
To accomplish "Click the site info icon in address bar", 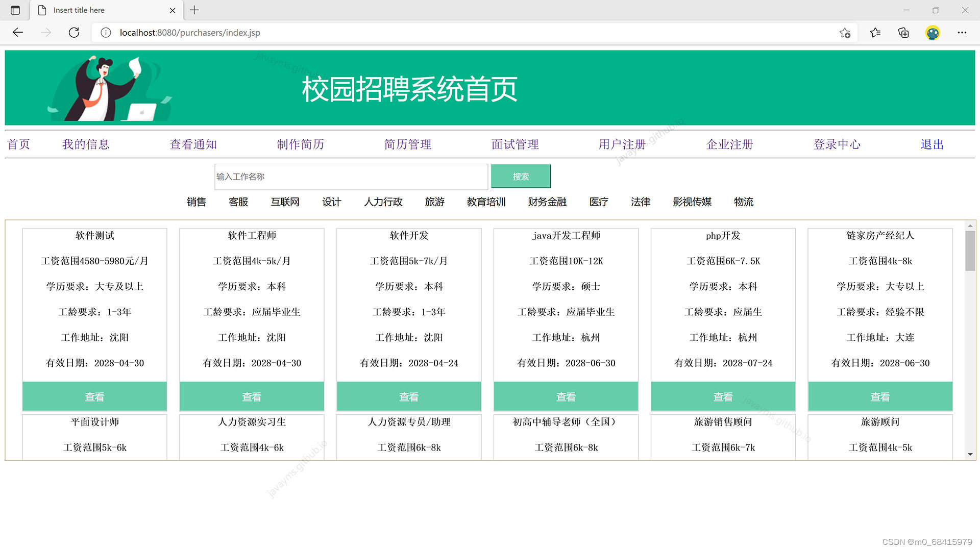I will [x=106, y=32].
